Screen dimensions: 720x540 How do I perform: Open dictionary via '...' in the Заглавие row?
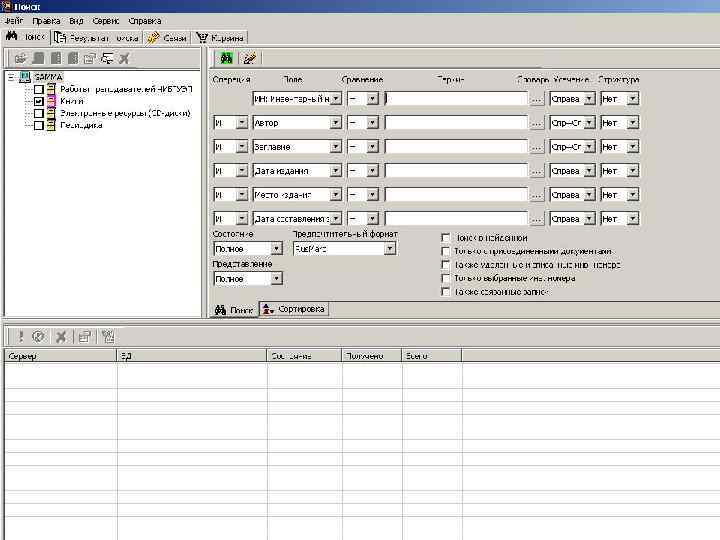(537, 147)
